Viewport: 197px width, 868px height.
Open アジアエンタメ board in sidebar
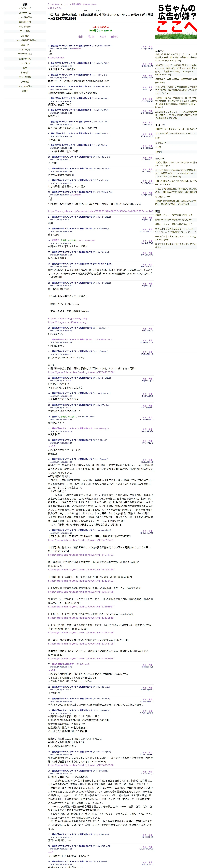click(25, 54)
